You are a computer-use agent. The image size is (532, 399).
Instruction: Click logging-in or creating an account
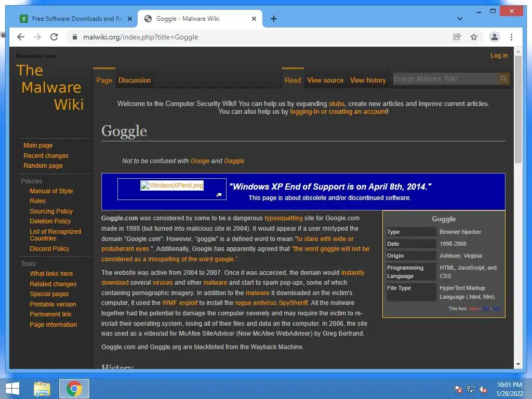pos(338,112)
